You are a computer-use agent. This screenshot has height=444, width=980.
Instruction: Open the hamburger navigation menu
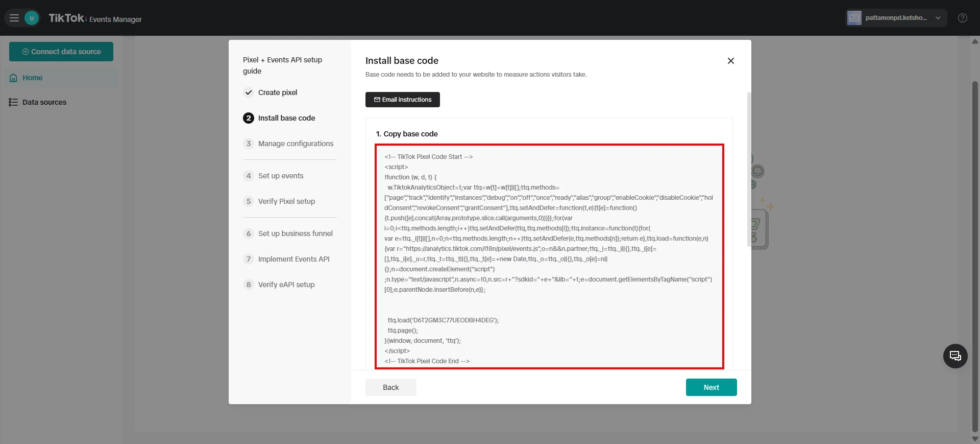[14, 18]
